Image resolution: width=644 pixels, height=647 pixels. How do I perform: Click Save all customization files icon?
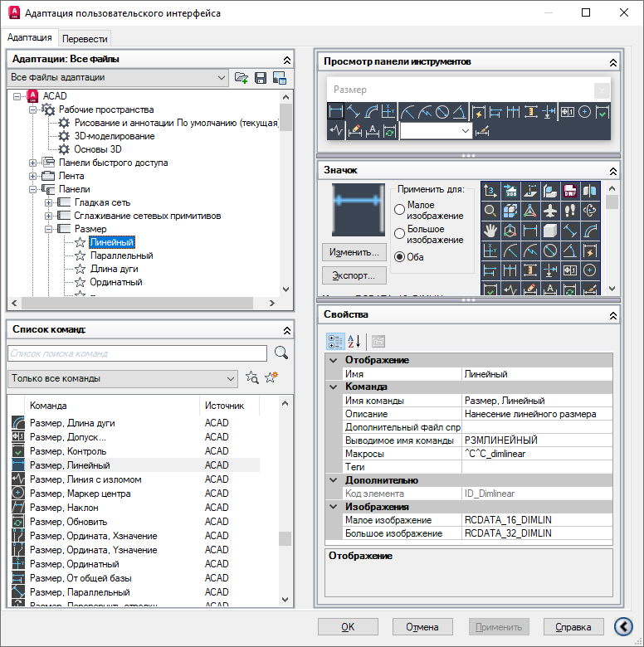[x=261, y=78]
